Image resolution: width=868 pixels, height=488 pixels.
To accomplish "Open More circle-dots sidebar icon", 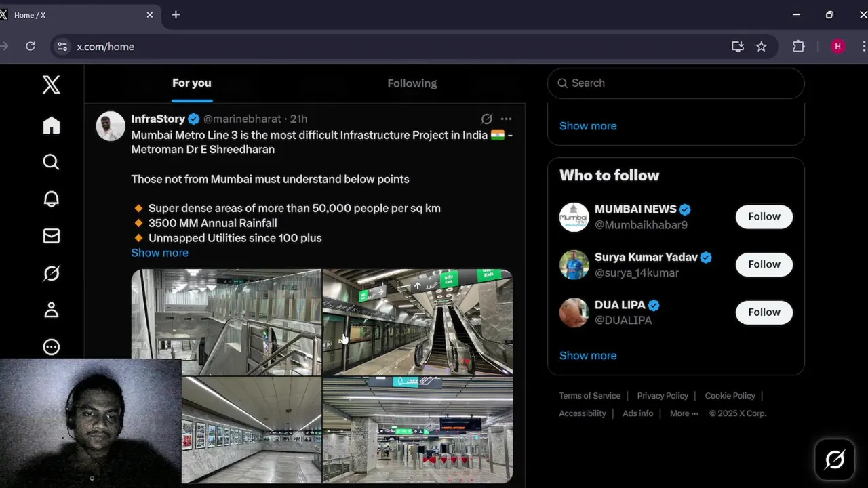I will (x=51, y=347).
